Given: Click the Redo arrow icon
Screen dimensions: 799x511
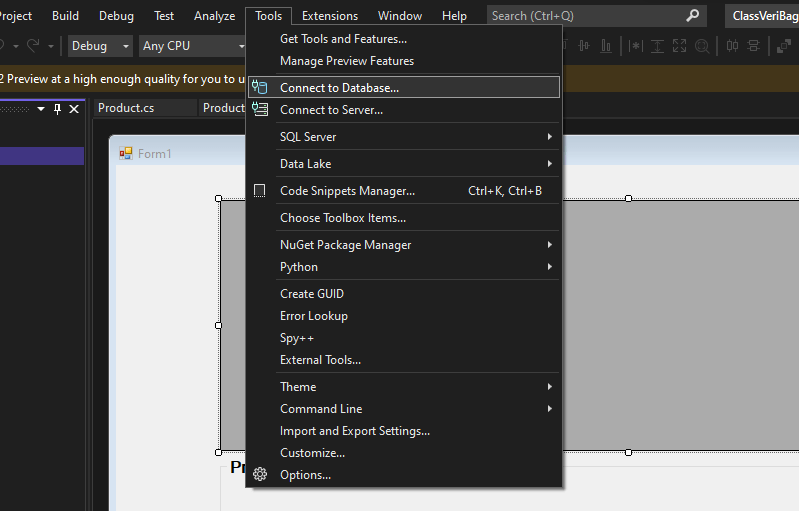Looking at the screenshot, I should pyautogui.click(x=33, y=46).
